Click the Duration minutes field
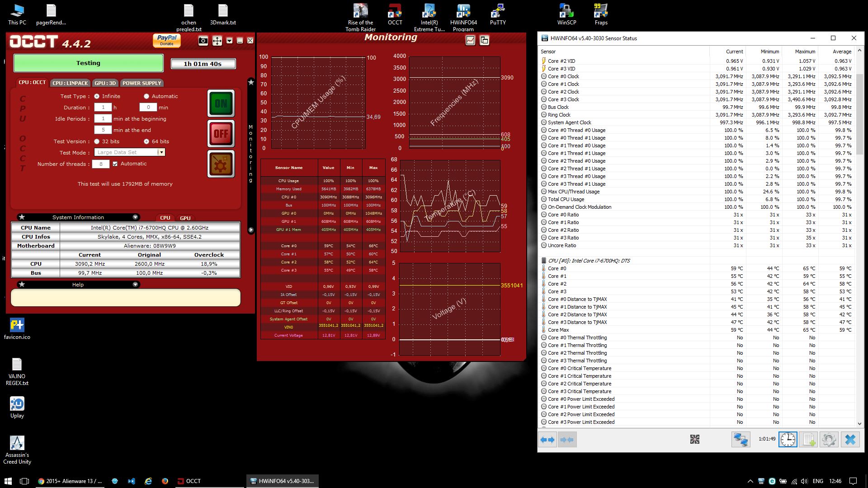 [148, 108]
